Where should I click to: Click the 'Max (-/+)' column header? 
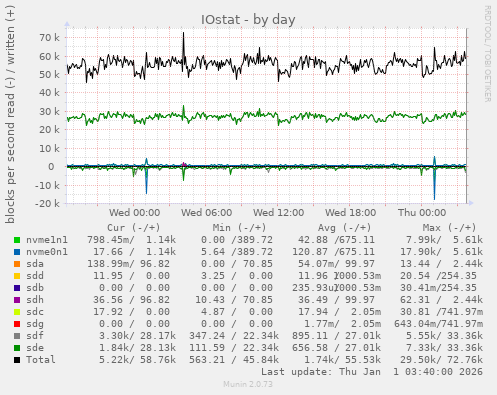coord(449,228)
